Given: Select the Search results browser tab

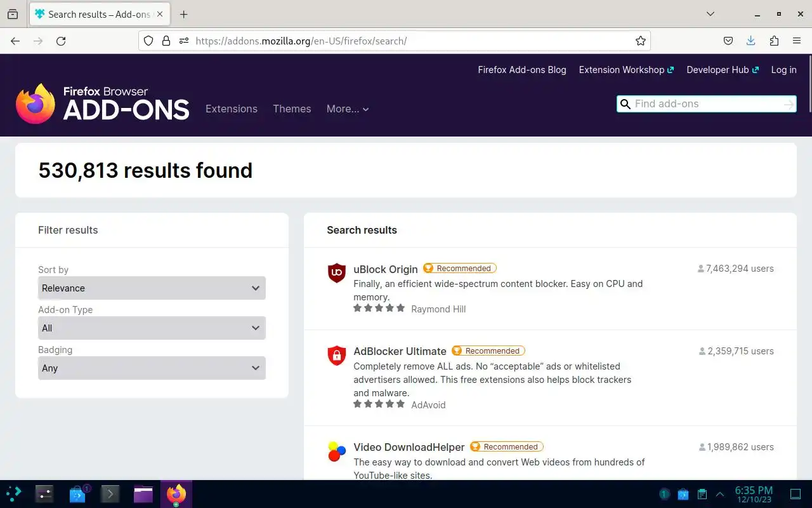Looking at the screenshot, I should point(99,14).
